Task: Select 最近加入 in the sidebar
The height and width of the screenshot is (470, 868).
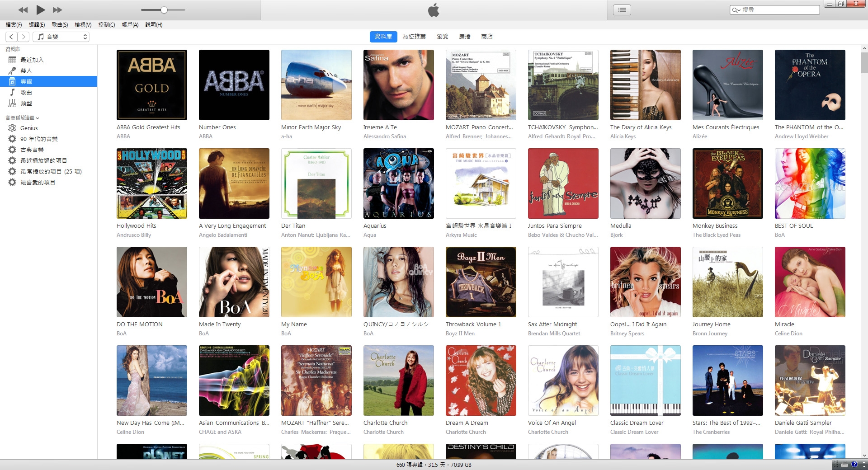Action: click(48, 60)
